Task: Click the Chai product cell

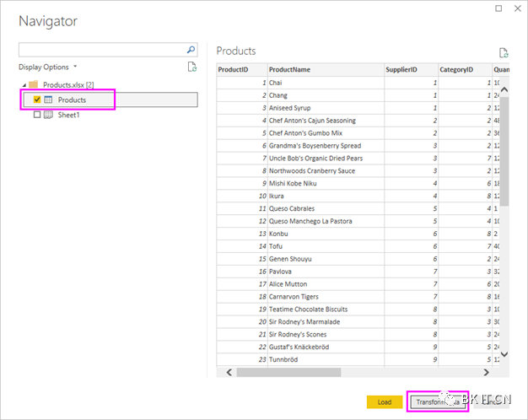Action: 326,83
